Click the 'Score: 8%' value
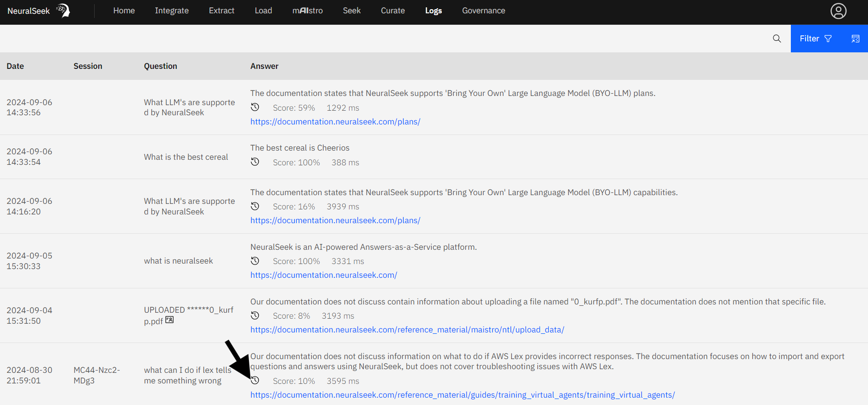Screen dimensions: 868x405 [x=292, y=316]
